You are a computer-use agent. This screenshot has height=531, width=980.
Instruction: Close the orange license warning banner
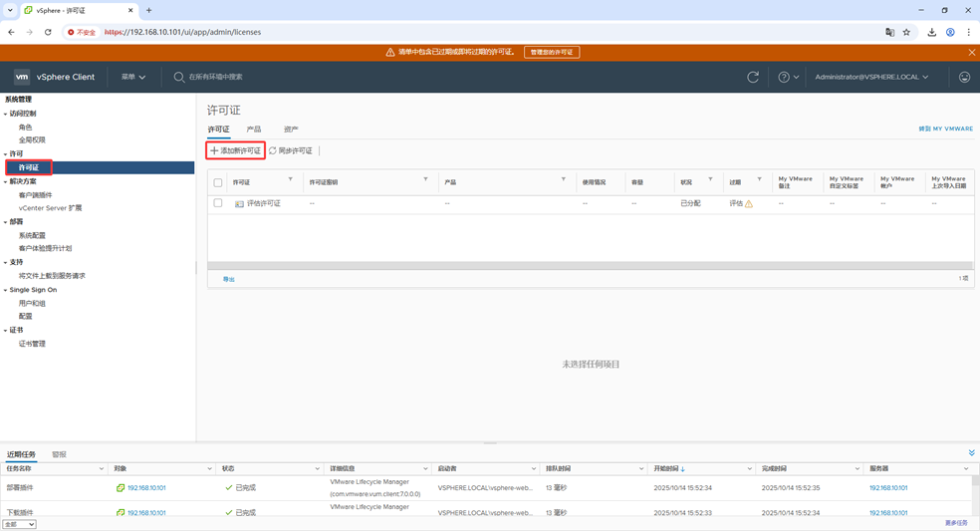click(x=971, y=52)
